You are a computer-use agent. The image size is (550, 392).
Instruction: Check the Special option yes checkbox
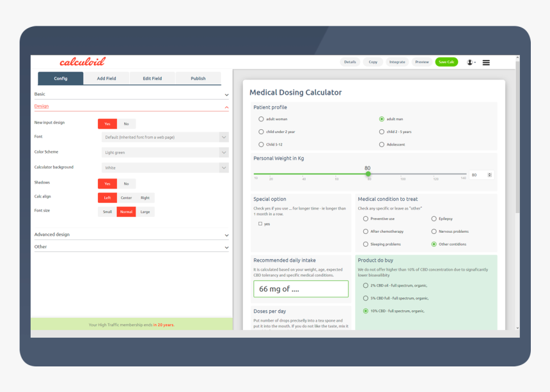[x=260, y=224]
